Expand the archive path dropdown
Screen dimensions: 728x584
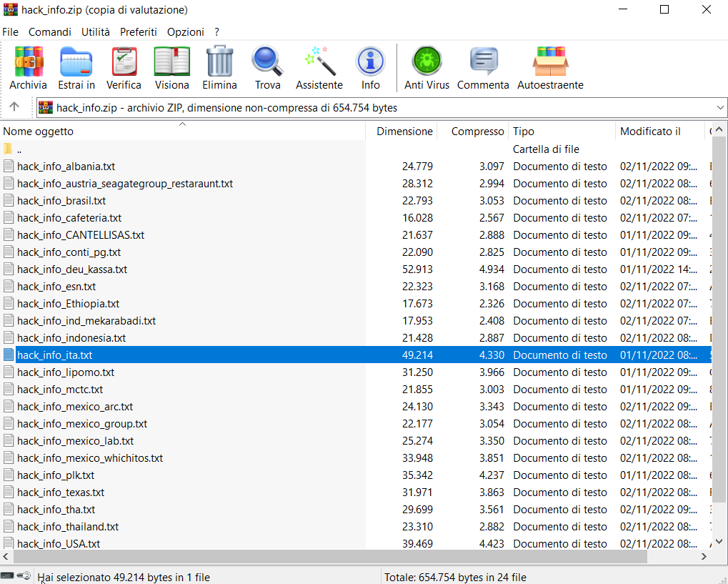click(x=719, y=108)
